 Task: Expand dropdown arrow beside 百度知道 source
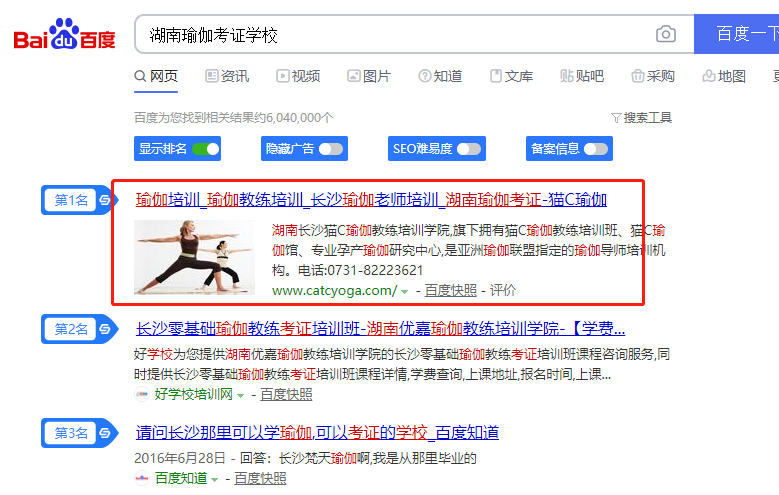[x=215, y=480]
